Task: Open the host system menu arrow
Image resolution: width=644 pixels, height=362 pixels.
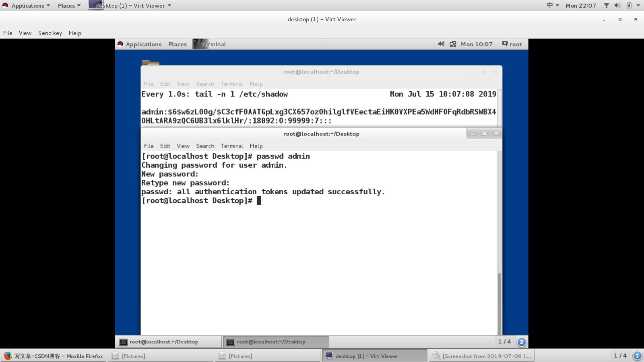Action: pos(638,5)
